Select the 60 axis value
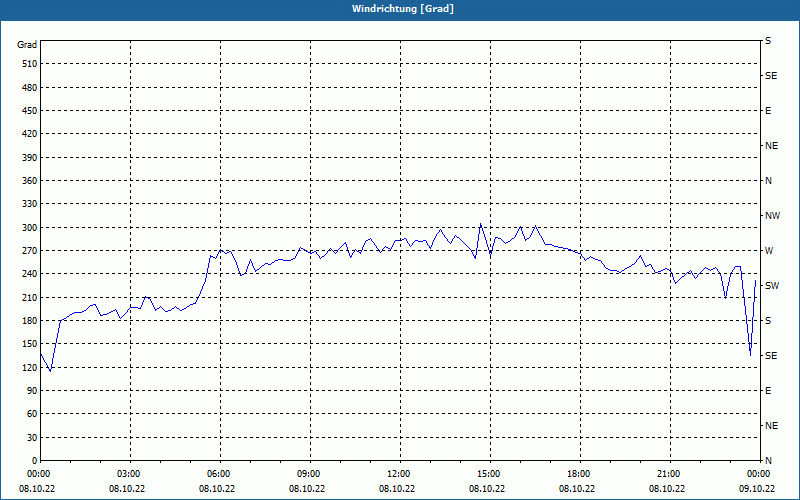The image size is (800, 500). click(32, 414)
